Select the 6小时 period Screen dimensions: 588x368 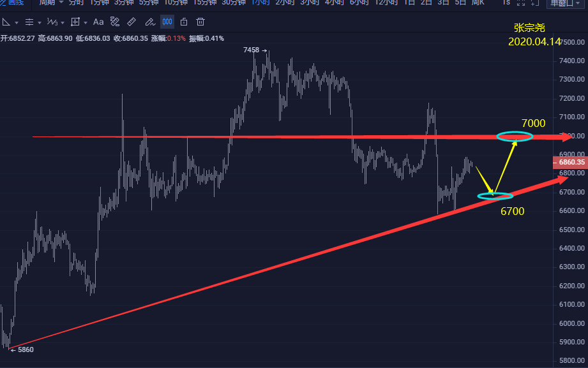coord(359,3)
